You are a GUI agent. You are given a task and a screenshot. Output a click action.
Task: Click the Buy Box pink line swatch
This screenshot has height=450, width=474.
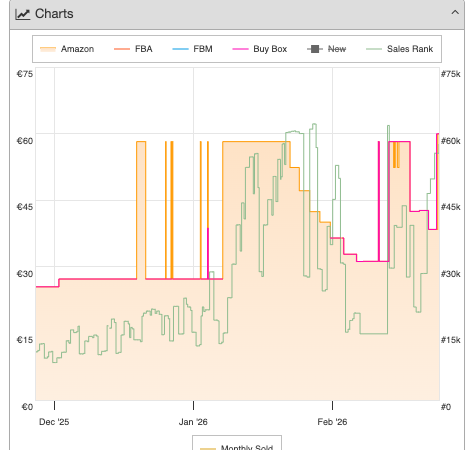point(240,49)
